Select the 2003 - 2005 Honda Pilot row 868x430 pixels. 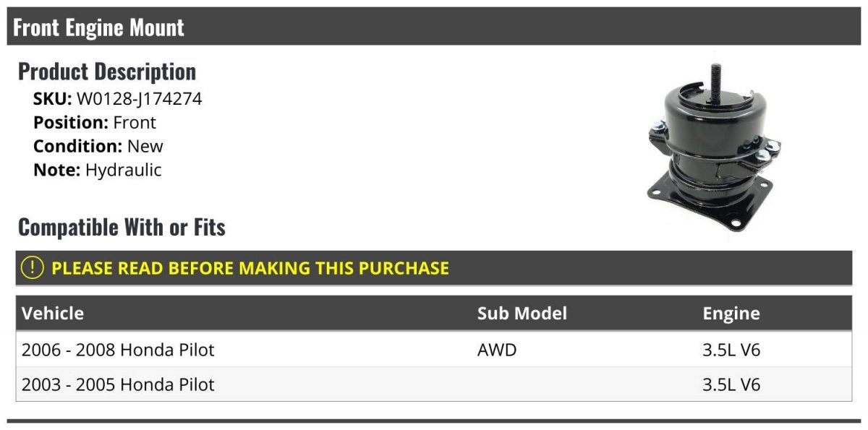tap(119, 384)
